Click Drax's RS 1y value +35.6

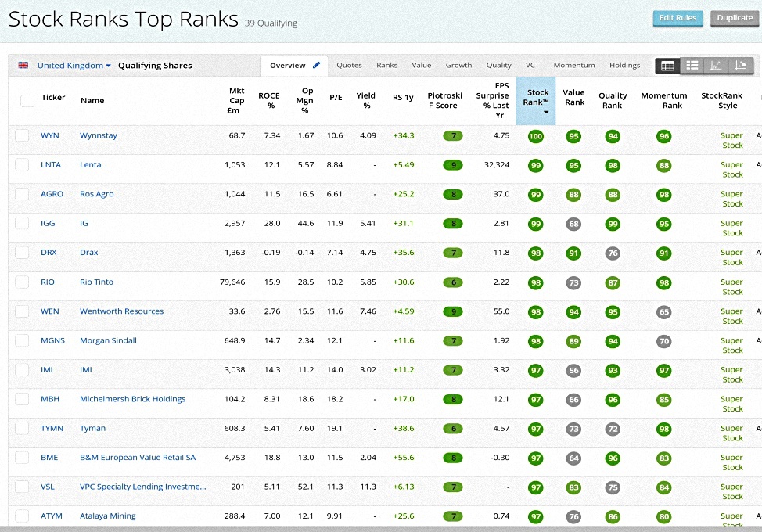(x=404, y=253)
